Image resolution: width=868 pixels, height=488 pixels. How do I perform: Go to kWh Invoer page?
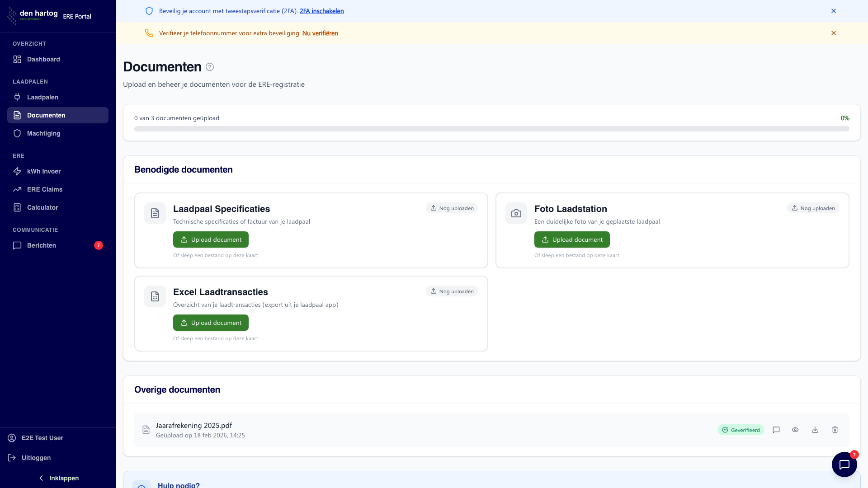44,171
